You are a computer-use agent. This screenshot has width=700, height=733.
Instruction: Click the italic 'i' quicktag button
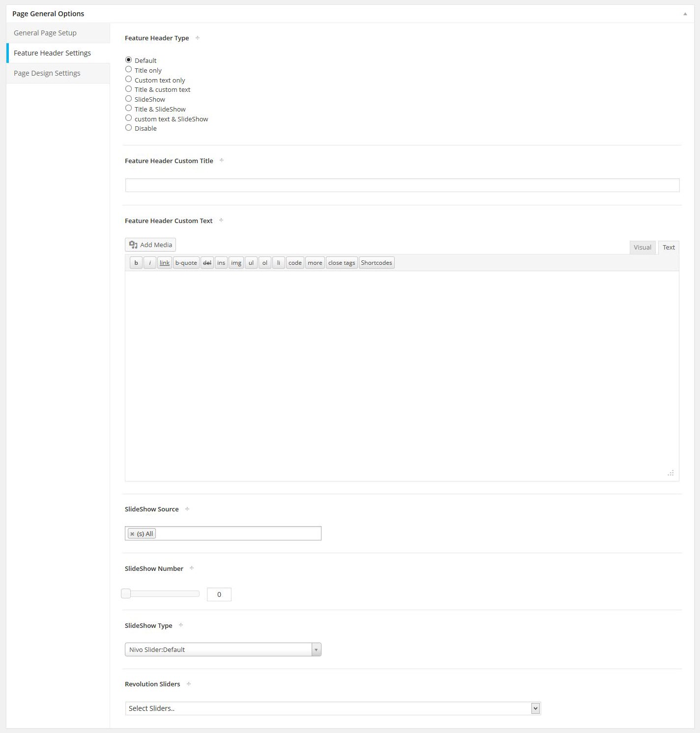coord(150,263)
